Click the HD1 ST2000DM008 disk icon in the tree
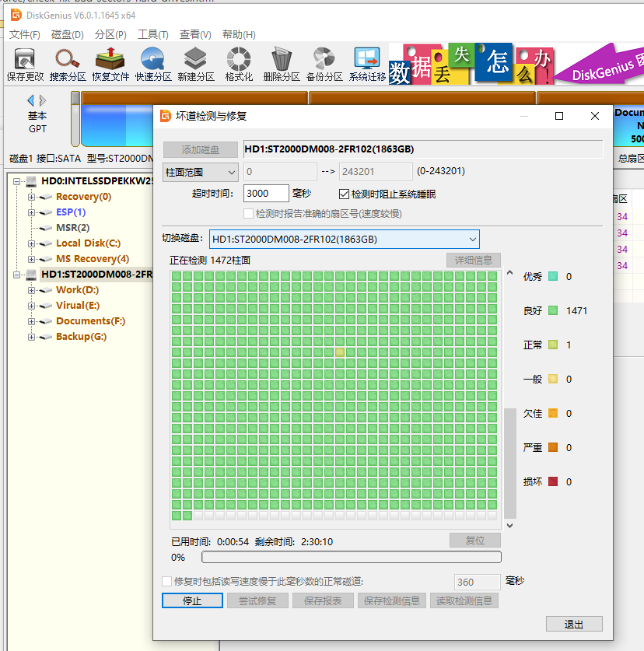Screen dimensions: 644x651 (x=32, y=275)
